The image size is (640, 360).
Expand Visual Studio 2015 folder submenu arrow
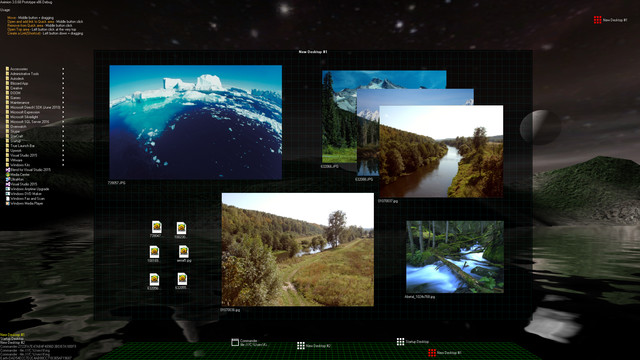coord(63,155)
